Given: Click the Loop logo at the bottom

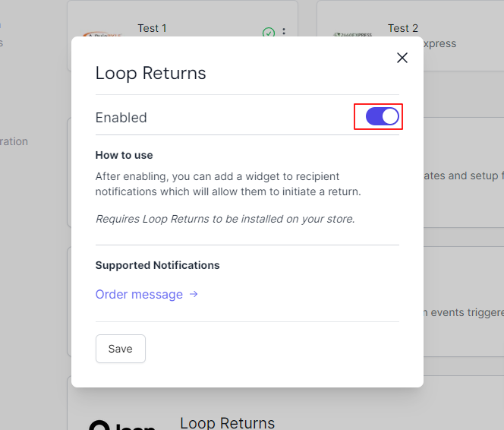Looking at the screenshot, I should coord(122,425).
